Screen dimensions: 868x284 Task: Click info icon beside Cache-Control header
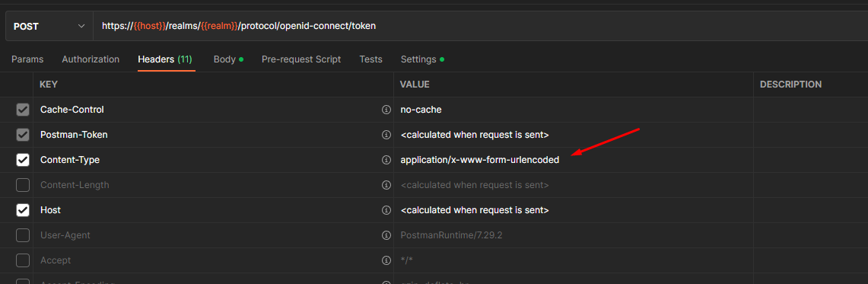pos(386,110)
